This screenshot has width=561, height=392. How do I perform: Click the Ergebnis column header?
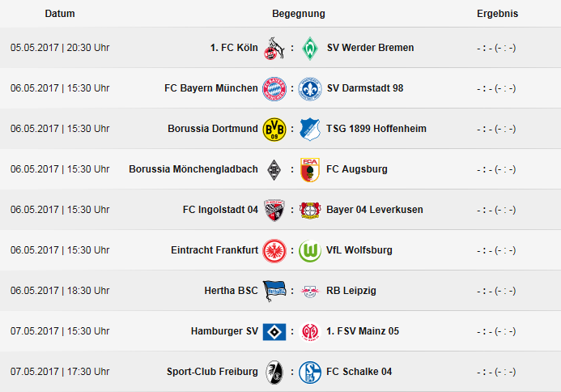tap(497, 14)
